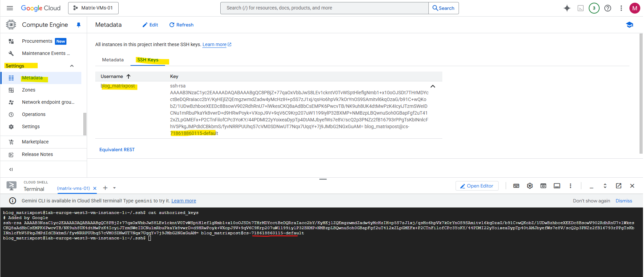Click Edit on the Metadata page

pos(150,25)
